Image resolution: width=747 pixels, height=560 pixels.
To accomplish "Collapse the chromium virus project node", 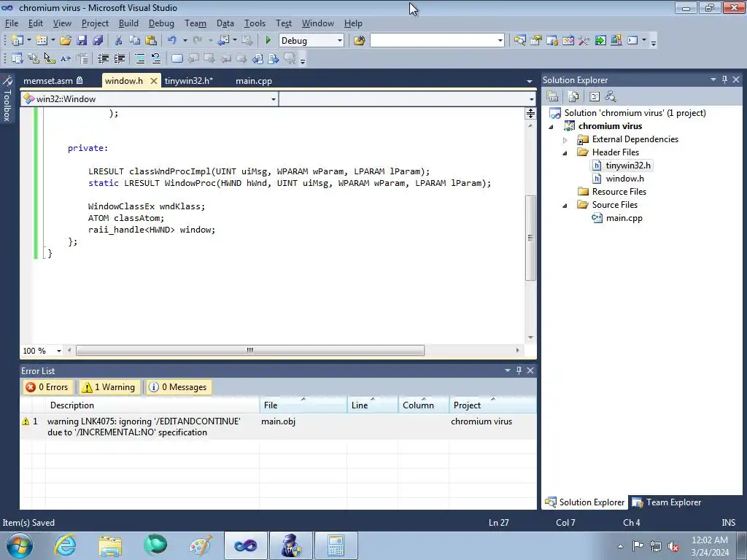I will pos(551,127).
